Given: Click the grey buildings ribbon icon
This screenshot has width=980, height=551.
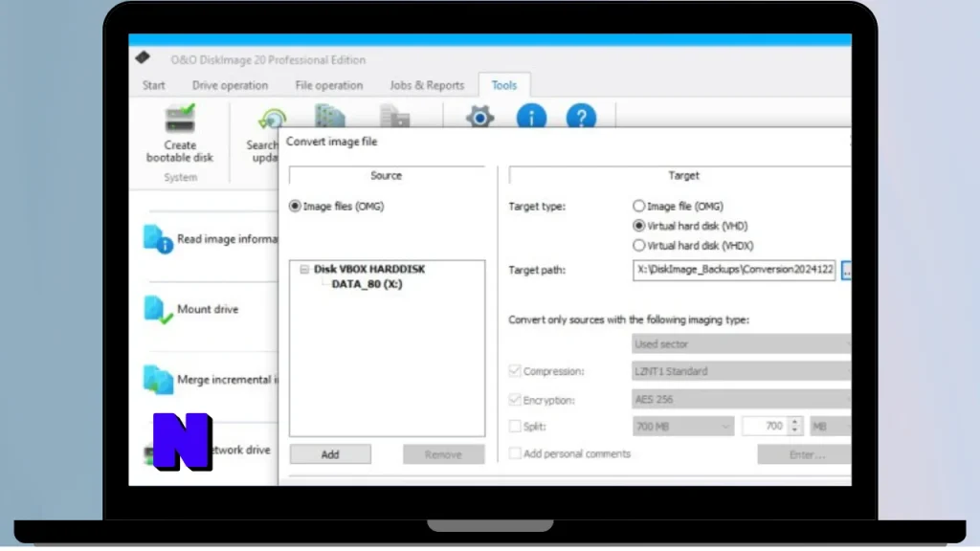Looking at the screenshot, I should pyautogui.click(x=394, y=117).
